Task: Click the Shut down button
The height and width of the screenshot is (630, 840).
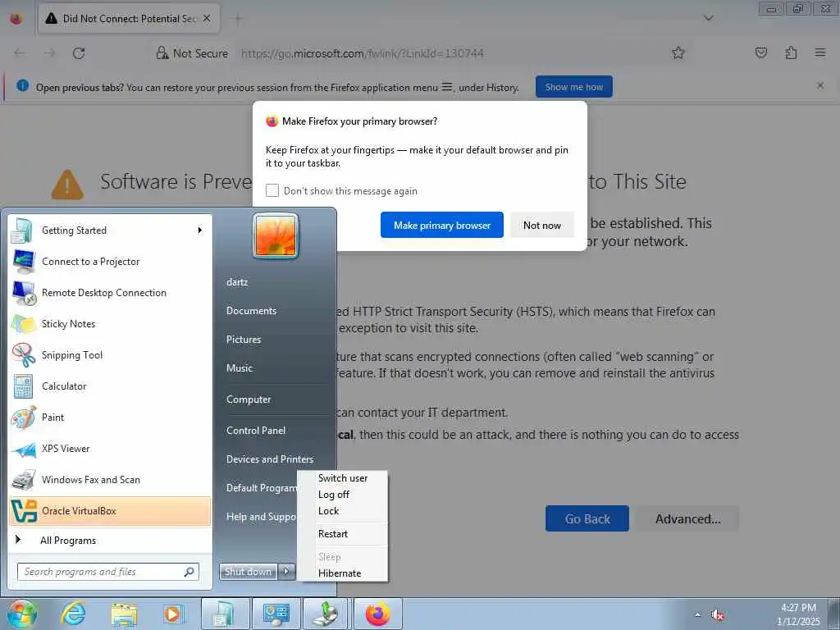Action: point(248,572)
